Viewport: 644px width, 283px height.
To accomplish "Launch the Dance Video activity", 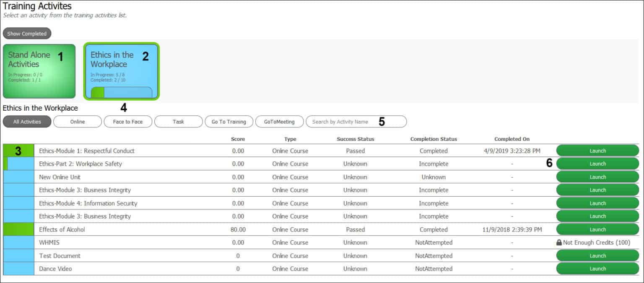I will pos(597,268).
